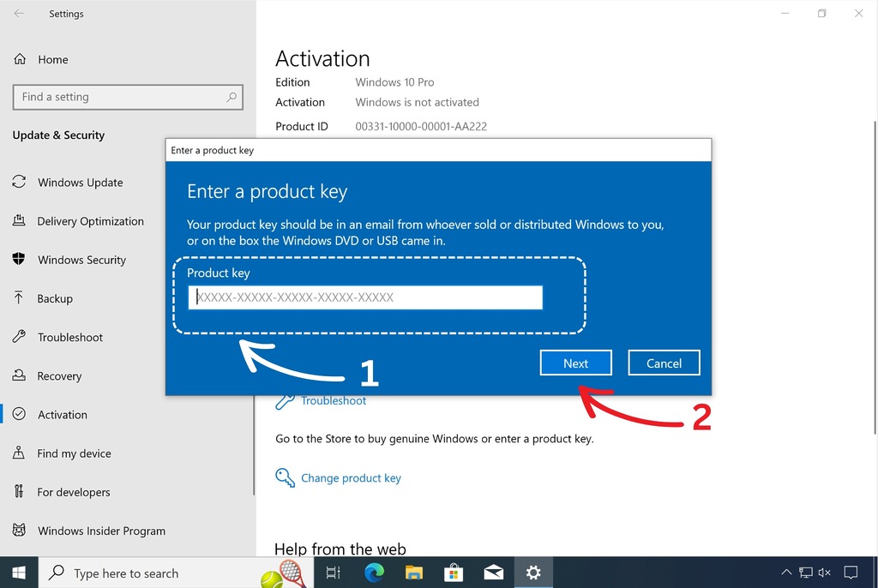Open Task View from taskbar

tap(334, 573)
